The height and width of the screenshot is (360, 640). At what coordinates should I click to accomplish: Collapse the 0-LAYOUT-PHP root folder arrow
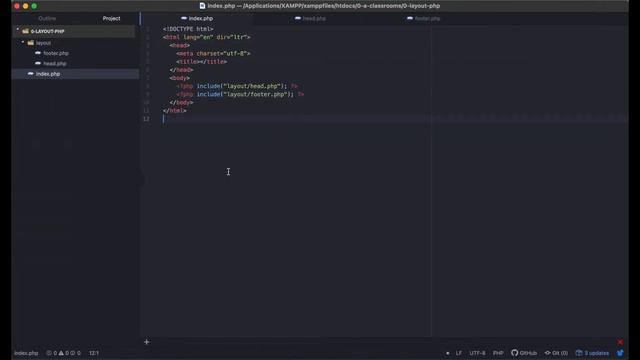(x=18, y=30)
